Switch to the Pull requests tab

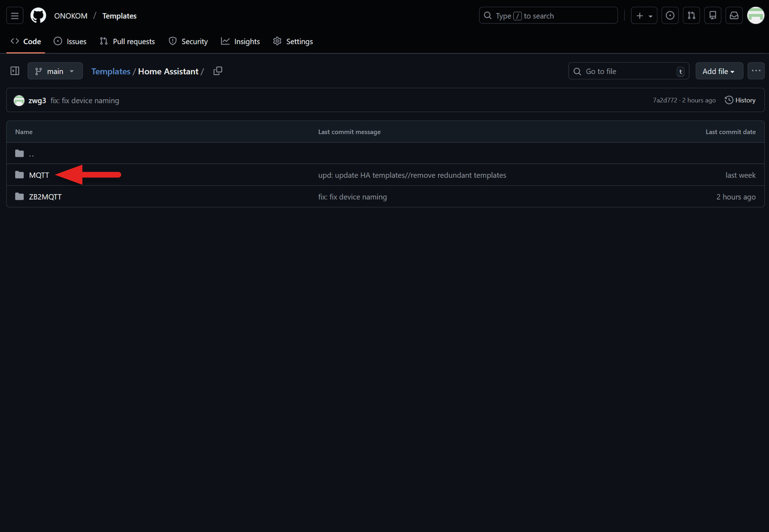click(127, 42)
